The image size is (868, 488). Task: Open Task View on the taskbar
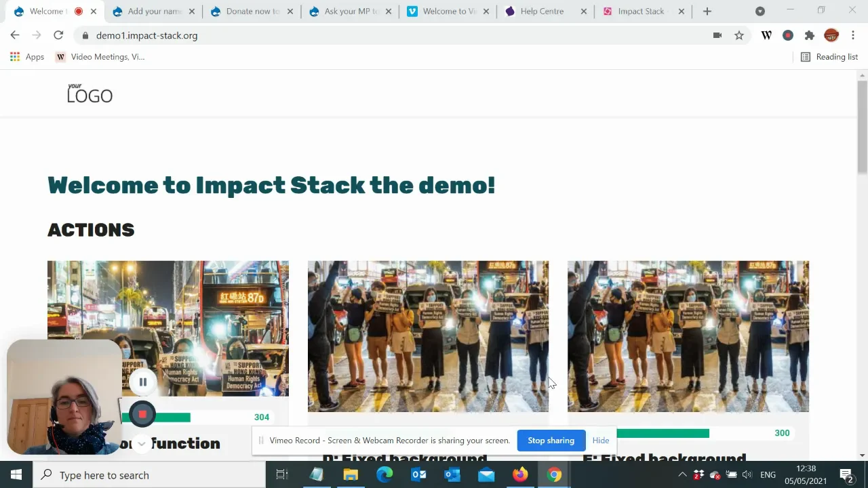[x=282, y=475]
